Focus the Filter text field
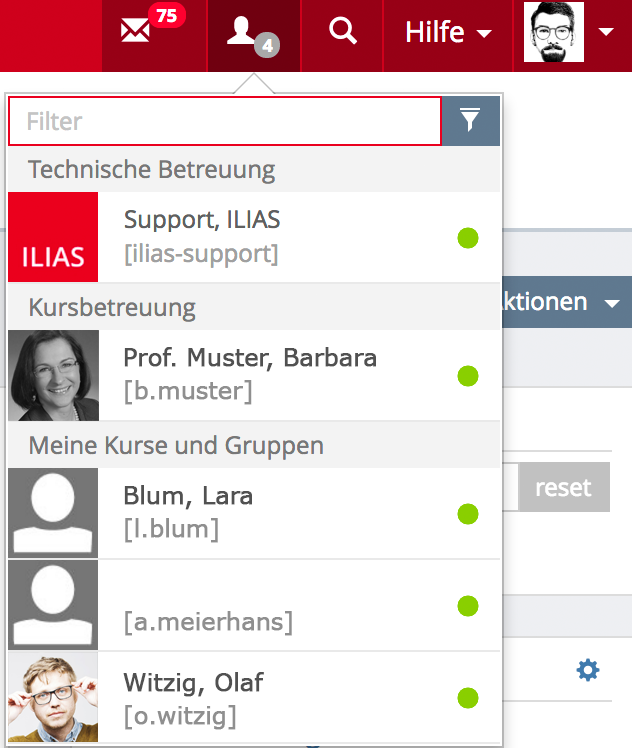 coord(225,121)
